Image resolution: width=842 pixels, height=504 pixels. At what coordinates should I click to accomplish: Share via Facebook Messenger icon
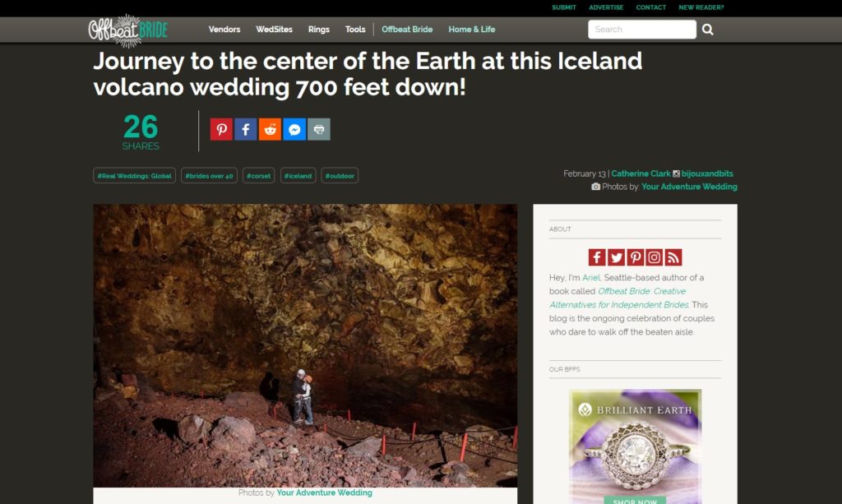pyautogui.click(x=294, y=129)
